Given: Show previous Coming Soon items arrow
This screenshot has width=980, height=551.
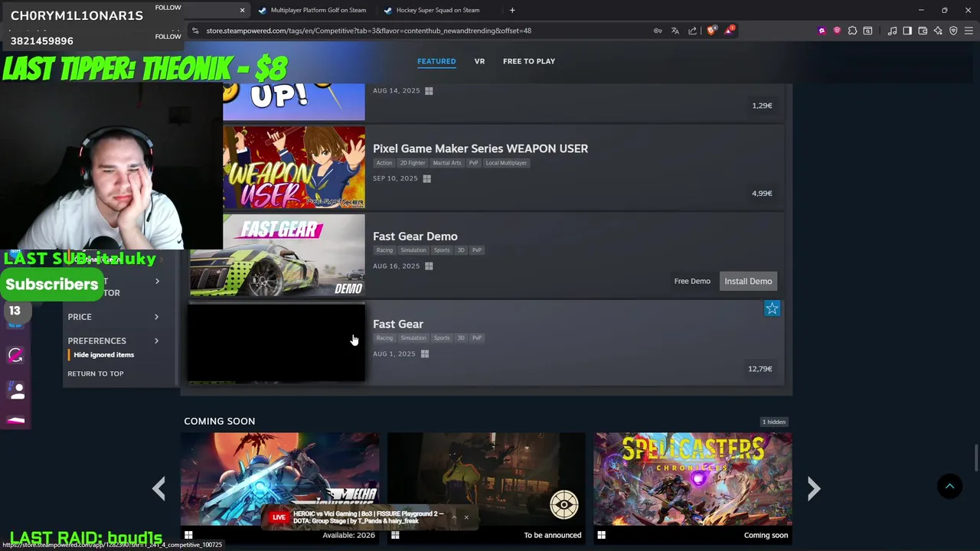Looking at the screenshot, I should (x=158, y=488).
